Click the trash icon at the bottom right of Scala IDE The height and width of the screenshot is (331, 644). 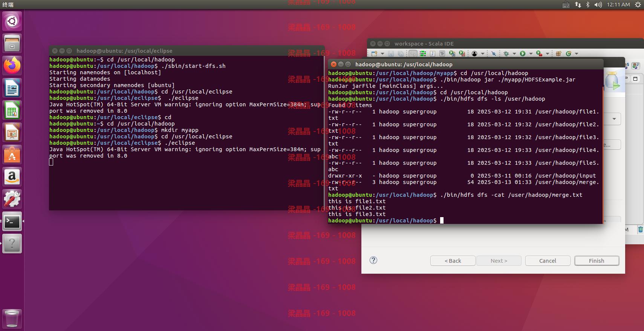640,230
